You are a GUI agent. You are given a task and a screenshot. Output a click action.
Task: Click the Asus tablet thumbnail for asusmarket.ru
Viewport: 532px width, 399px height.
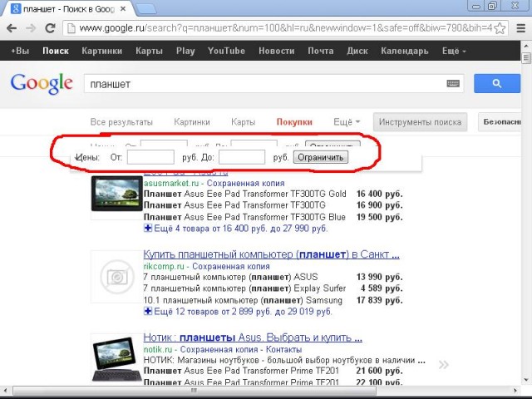pyautogui.click(x=114, y=192)
